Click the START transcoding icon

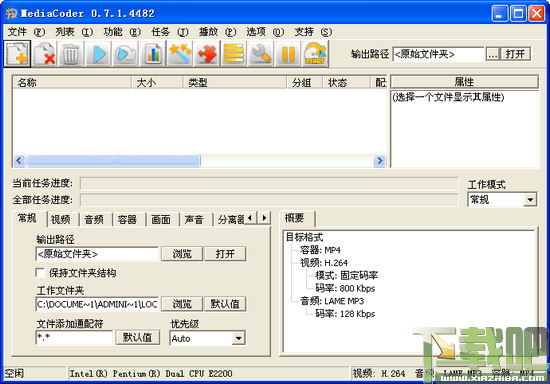[x=315, y=54]
